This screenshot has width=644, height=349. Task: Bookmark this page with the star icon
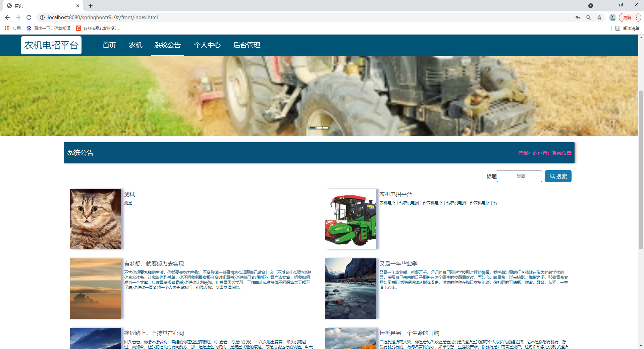coord(599,17)
